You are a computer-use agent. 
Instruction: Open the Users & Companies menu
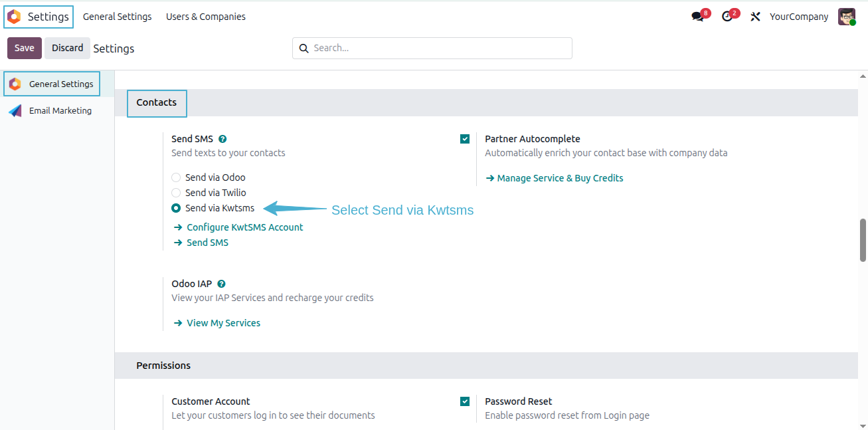(x=206, y=17)
